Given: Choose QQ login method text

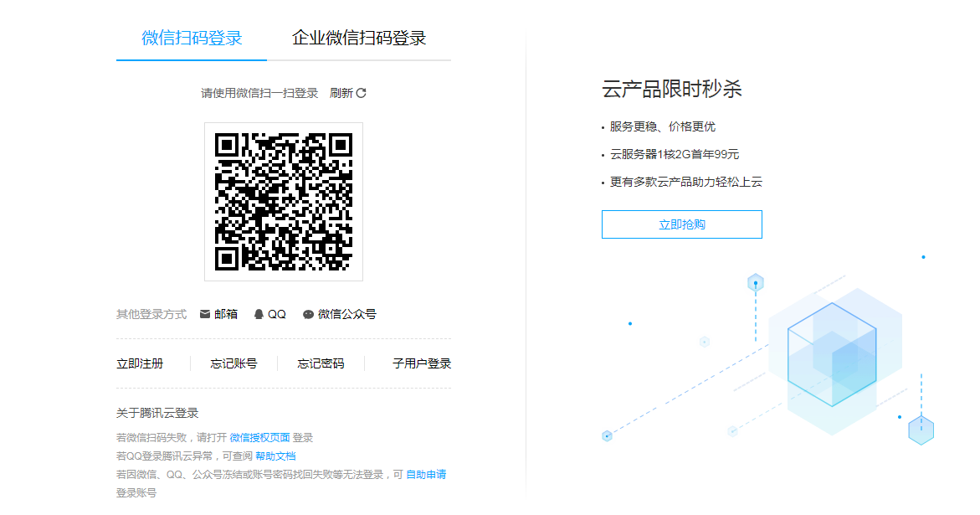Looking at the screenshot, I should click(277, 314).
